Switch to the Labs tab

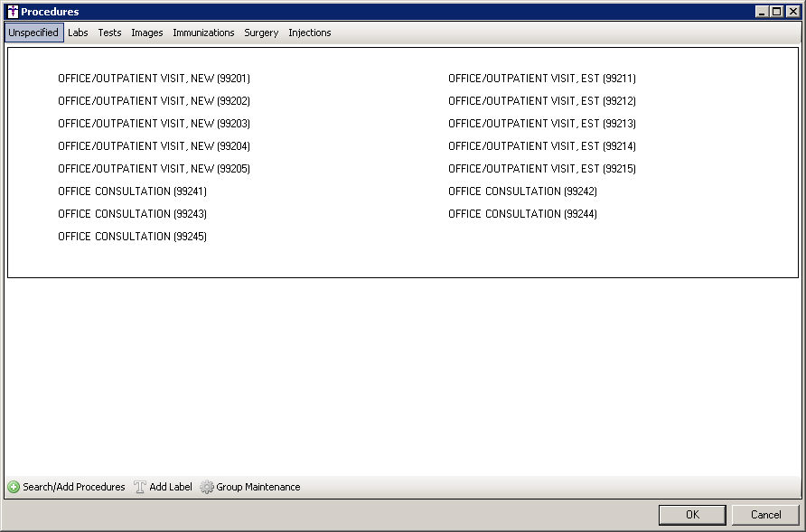click(x=78, y=33)
